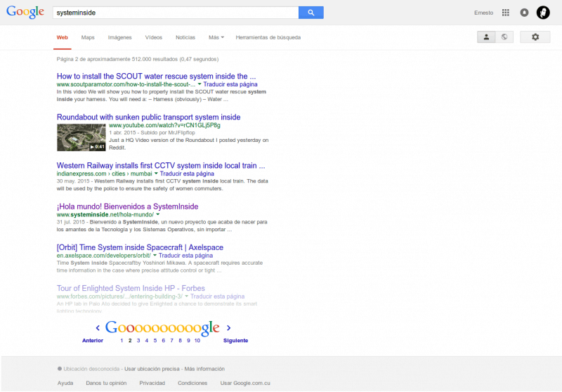Click Traducir esta página for Forbes result
Image resolution: width=562 pixels, height=392 pixels.
(x=217, y=296)
